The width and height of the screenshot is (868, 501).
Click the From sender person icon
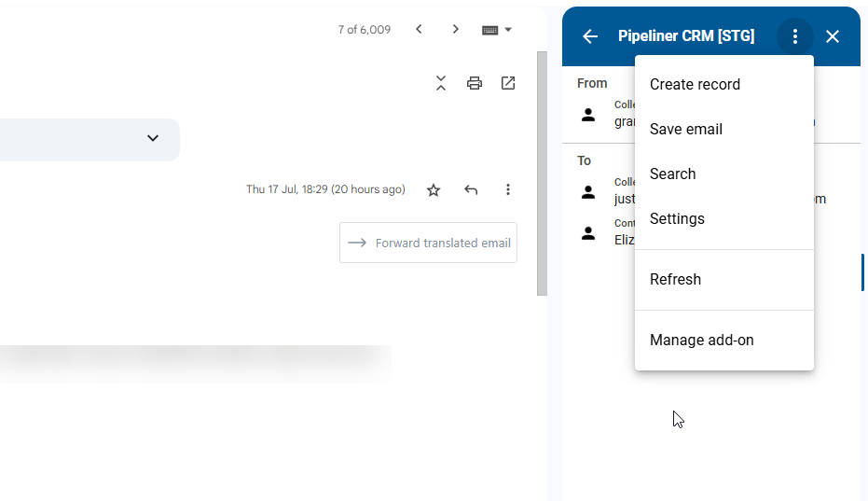point(588,115)
